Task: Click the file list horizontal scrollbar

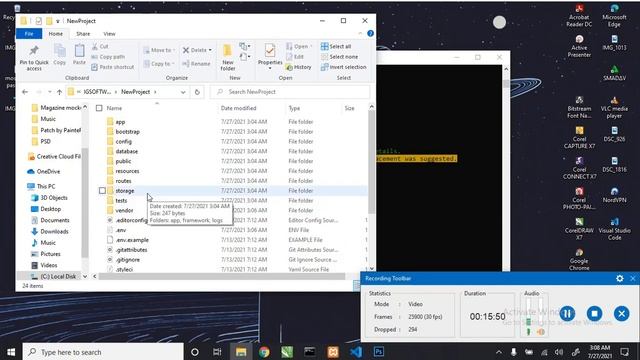Action: coord(222,276)
